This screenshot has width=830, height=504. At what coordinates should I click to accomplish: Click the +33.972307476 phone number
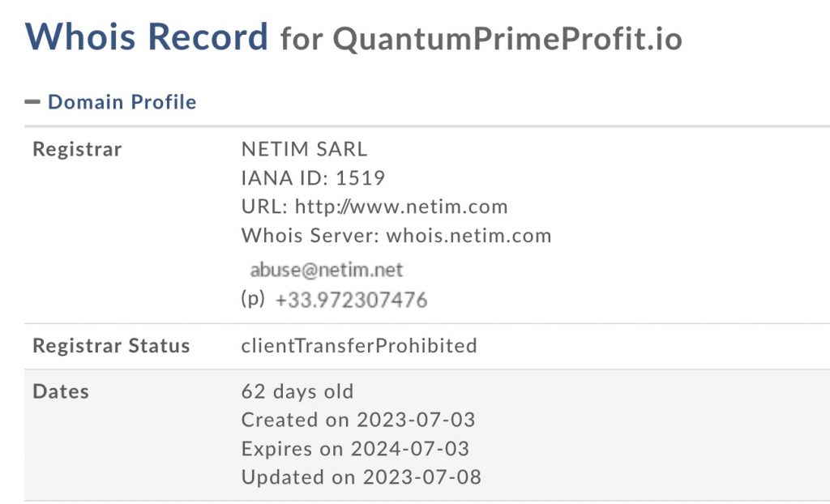(x=351, y=300)
